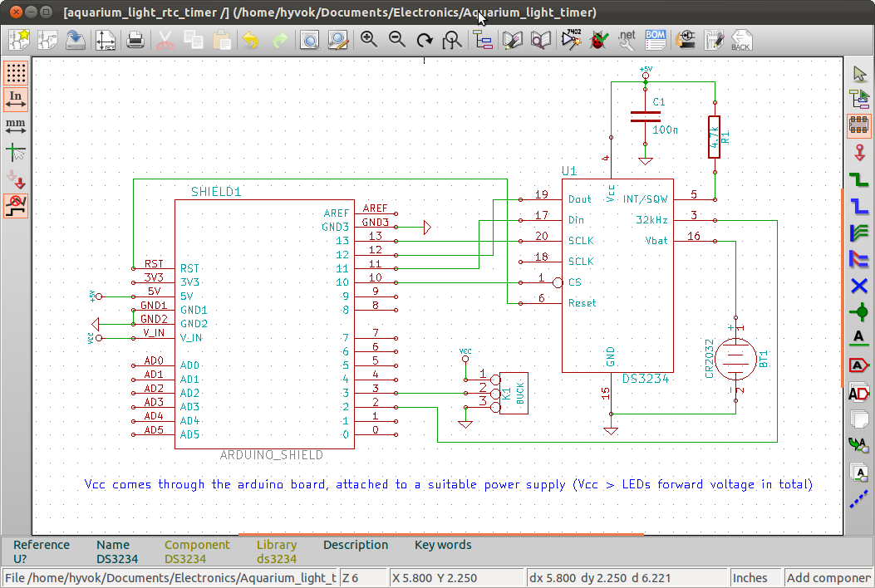Viewport: 875px width, 588px height.
Task: Click the C1 capacitor symbol
Action: tap(646, 116)
